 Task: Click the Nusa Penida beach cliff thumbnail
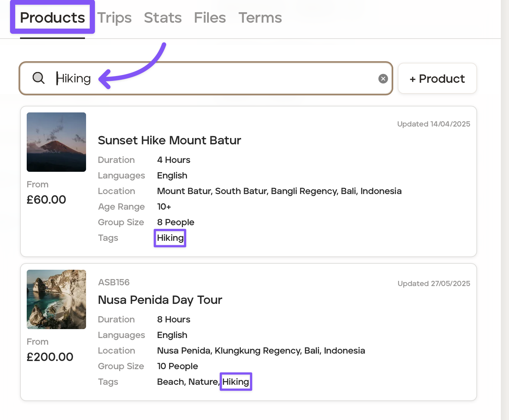(56, 299)
